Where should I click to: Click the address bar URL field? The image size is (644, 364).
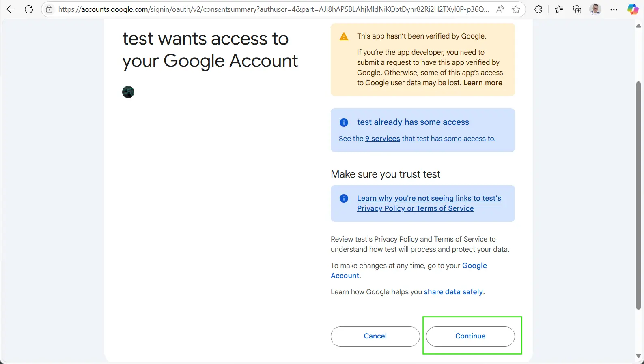pyautogui.click(x=272, y=9)
